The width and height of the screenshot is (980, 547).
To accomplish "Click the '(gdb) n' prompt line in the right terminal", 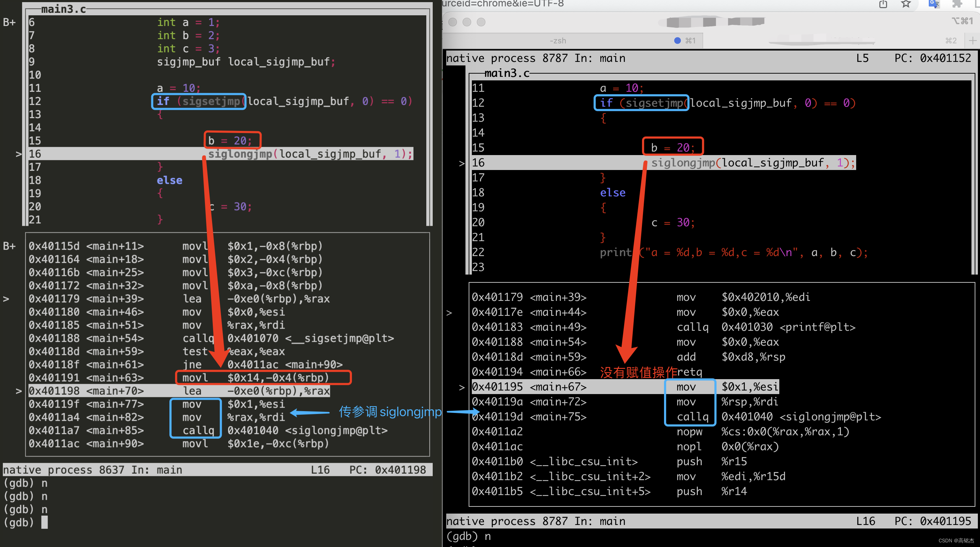I will [x=469, y=536].
